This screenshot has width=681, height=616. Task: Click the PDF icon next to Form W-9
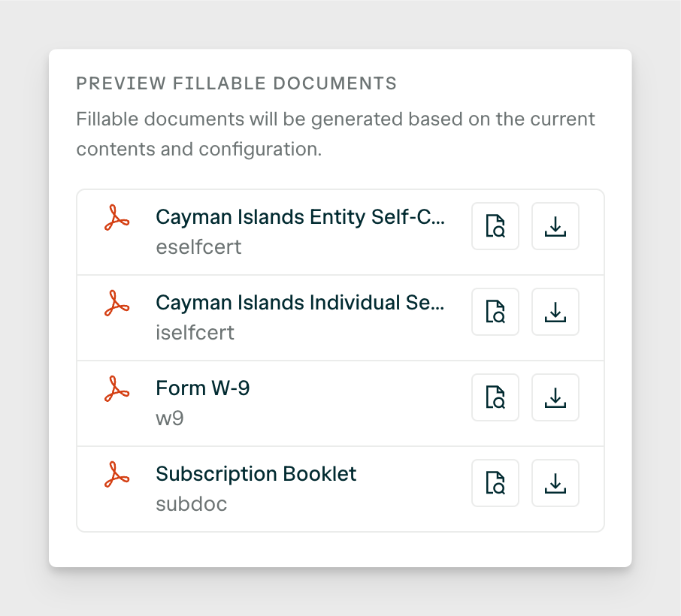point(117,388)
